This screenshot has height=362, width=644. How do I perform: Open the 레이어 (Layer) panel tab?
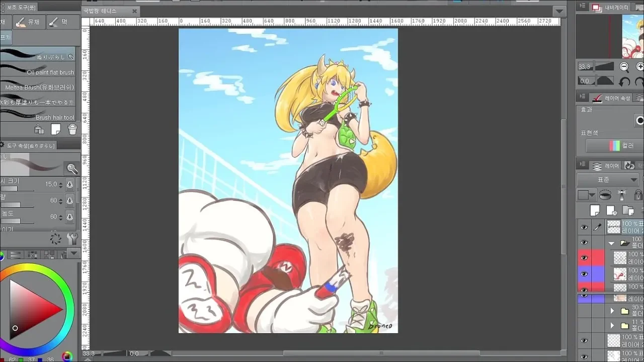(x=606, y=165)
